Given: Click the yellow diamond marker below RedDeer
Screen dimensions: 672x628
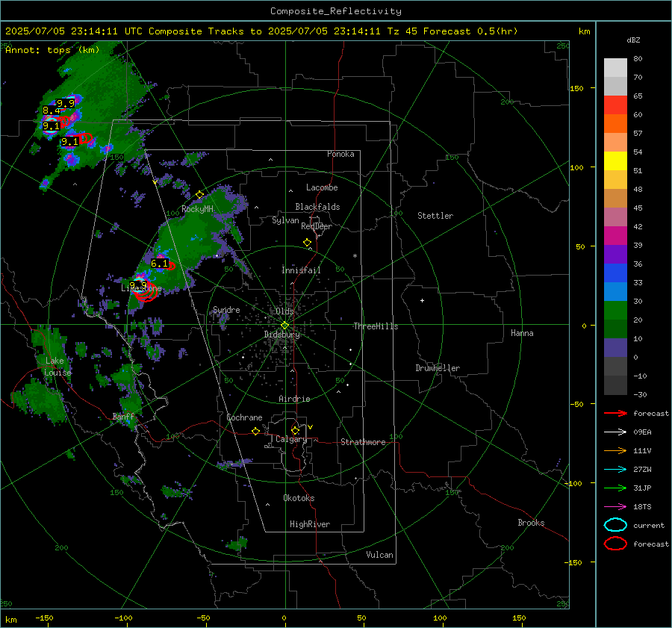Looking at the screenshot, I should 307,243.
